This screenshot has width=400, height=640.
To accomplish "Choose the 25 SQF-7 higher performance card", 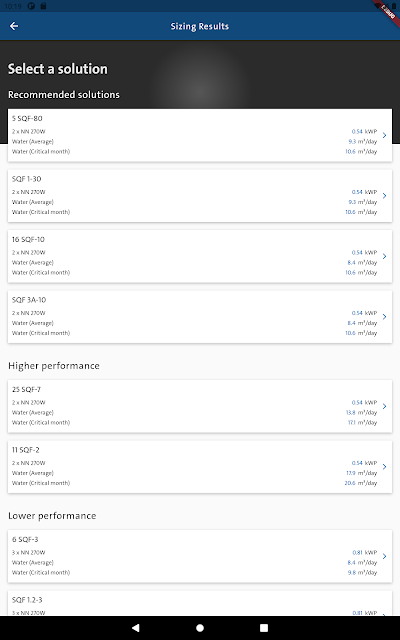I will click(x=200, y=406).
